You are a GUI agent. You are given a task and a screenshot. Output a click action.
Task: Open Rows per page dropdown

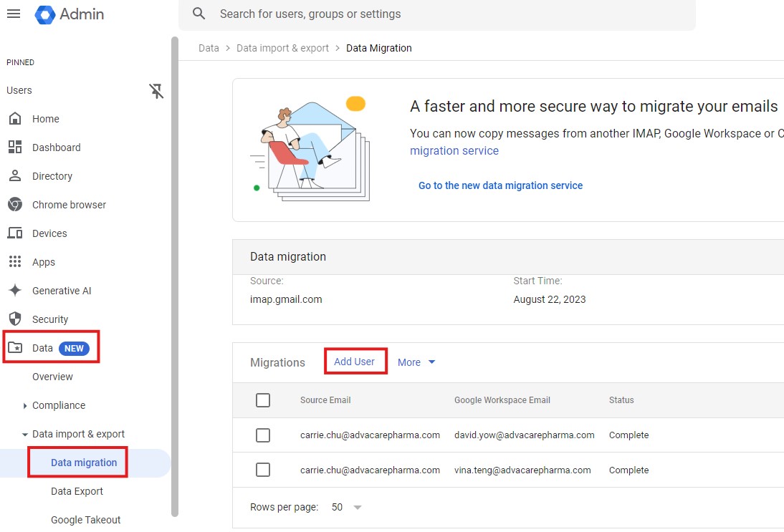click(347, 507)
